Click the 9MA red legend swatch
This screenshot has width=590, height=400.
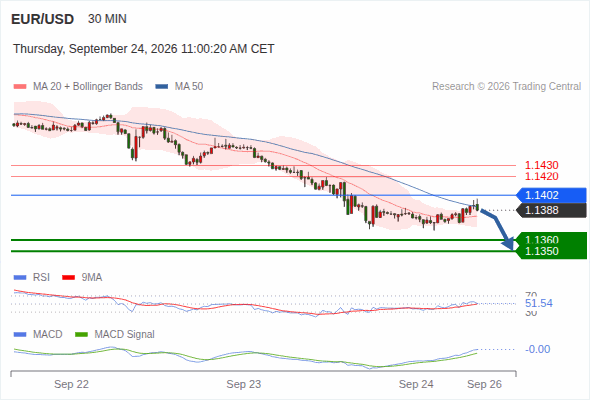pos(68,278)
